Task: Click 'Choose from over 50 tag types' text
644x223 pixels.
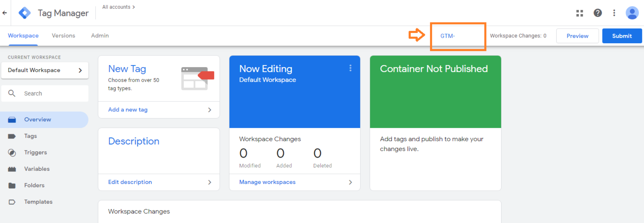Action: (x=134, y=84)
